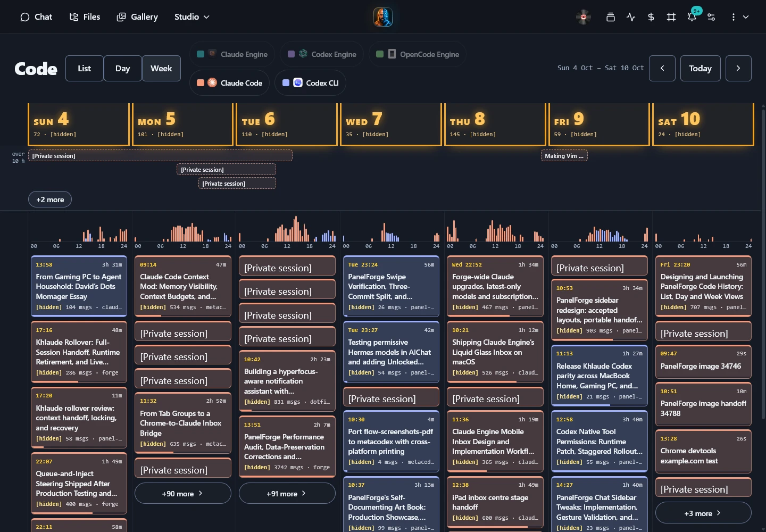766x532 pixels.
Task: Open the stacked layers icon in header
Action: click(x=611, y=17)
